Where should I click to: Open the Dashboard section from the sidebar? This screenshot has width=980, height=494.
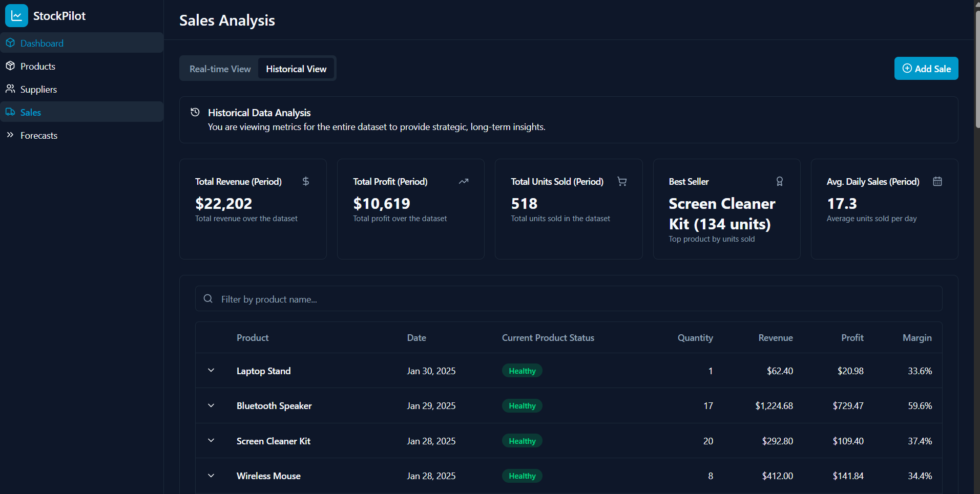pos(41,43)
